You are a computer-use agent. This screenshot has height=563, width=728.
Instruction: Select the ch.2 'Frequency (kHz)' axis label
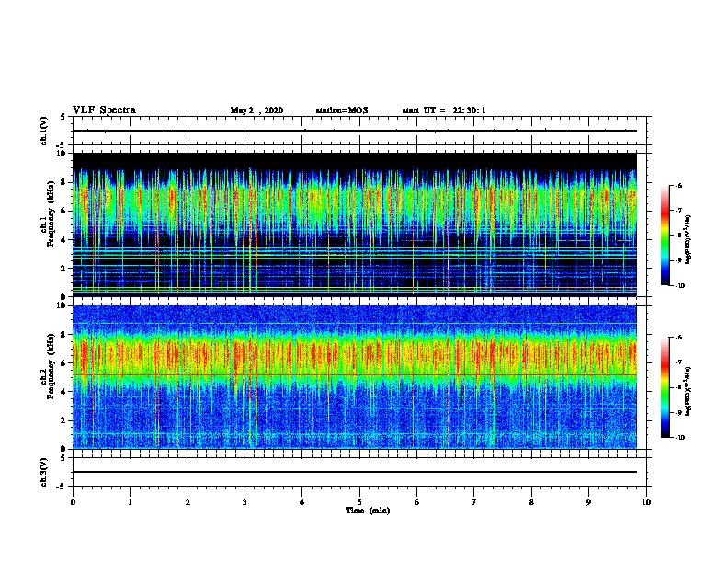click(51, 366)
